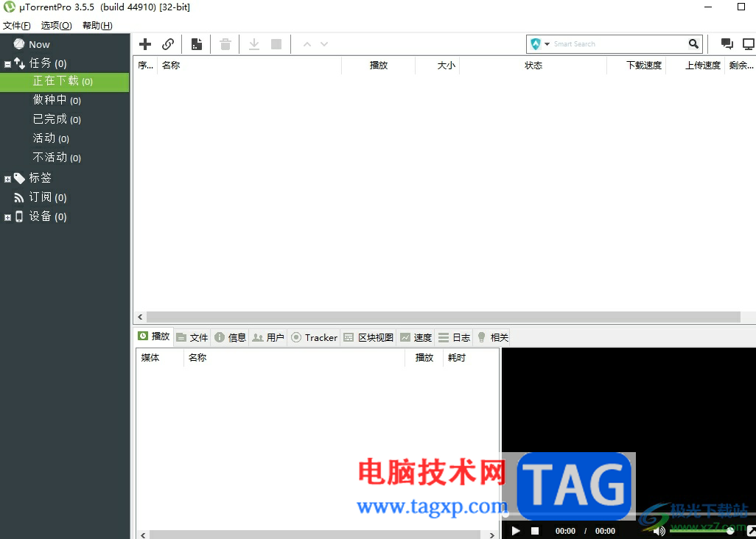Viewport: 756px width, 539px height.
Task: Select 做种中 (0) category
Action: click(57, 100)
